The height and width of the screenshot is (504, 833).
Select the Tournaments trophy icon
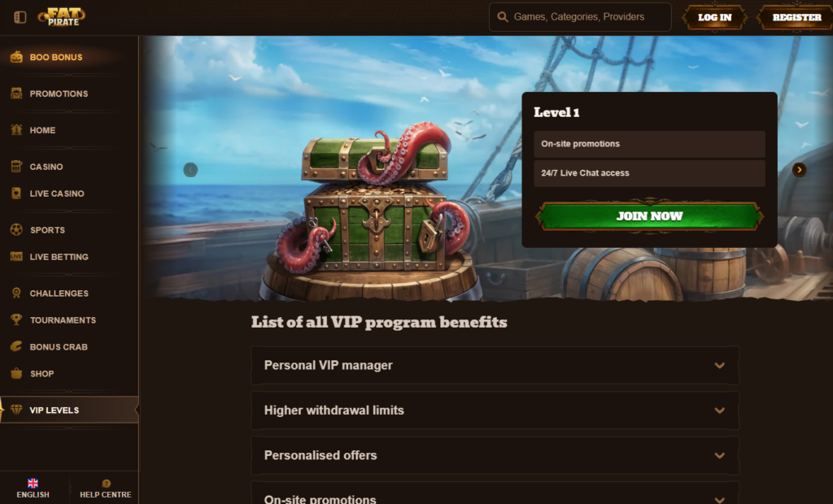pyautogui.click(x=16, y=319)
